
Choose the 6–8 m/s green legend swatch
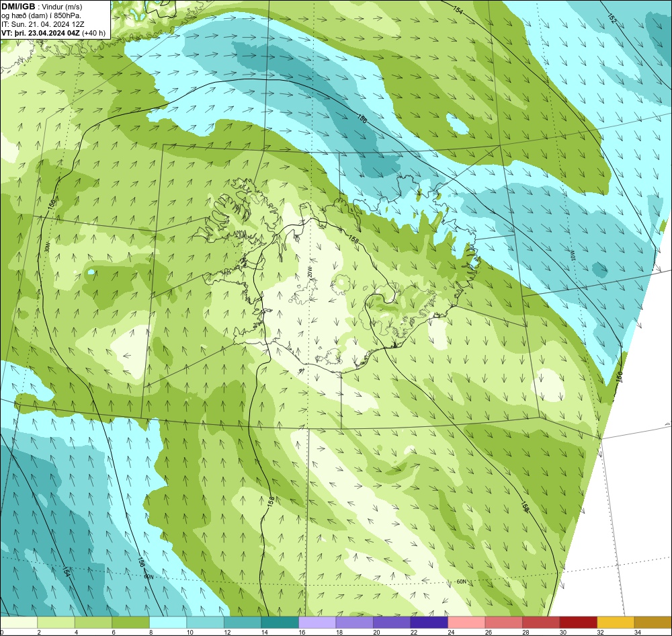[131, 623]
